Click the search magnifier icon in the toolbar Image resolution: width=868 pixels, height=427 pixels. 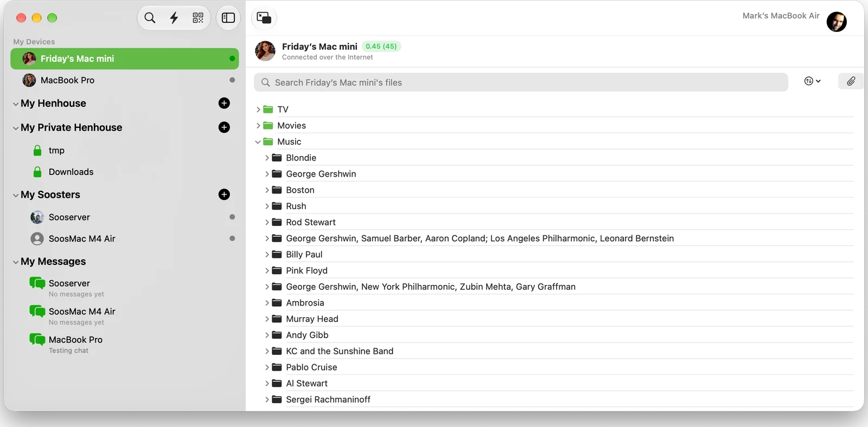pos(150,18)
